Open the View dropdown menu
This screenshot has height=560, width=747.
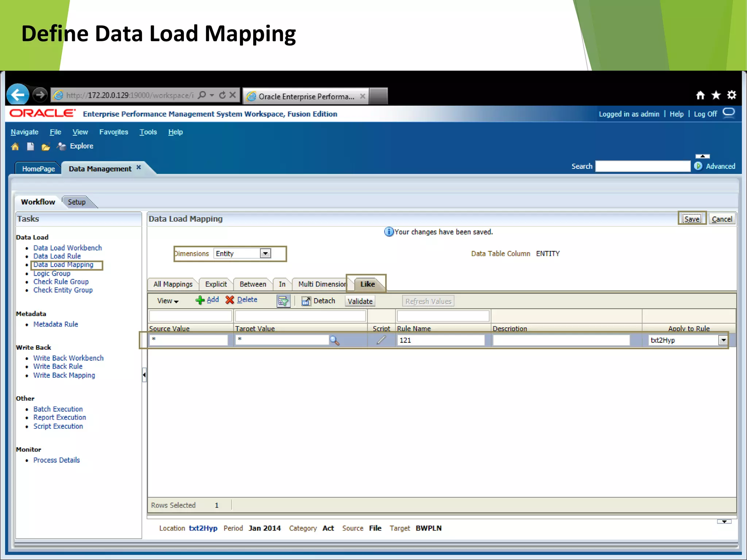(168, 301)
